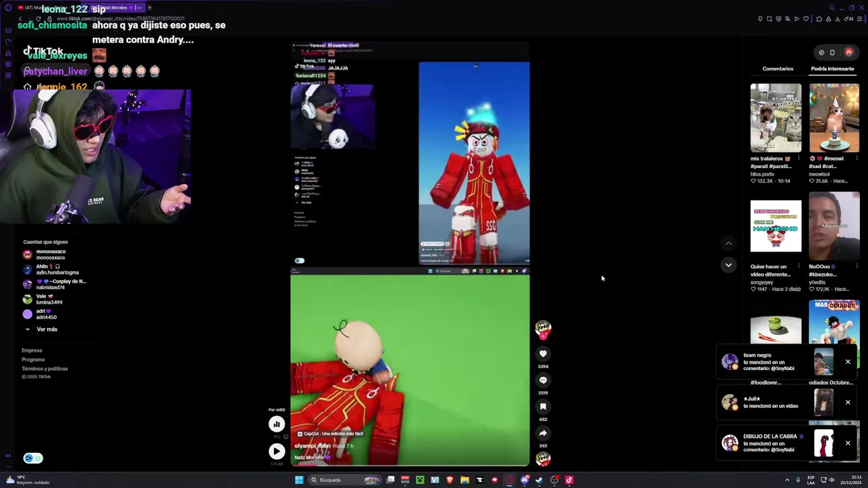The width and height of the screenshot is (868, 488).
Task: Open the nabrielaxd74 account
Action: [54, 284]
